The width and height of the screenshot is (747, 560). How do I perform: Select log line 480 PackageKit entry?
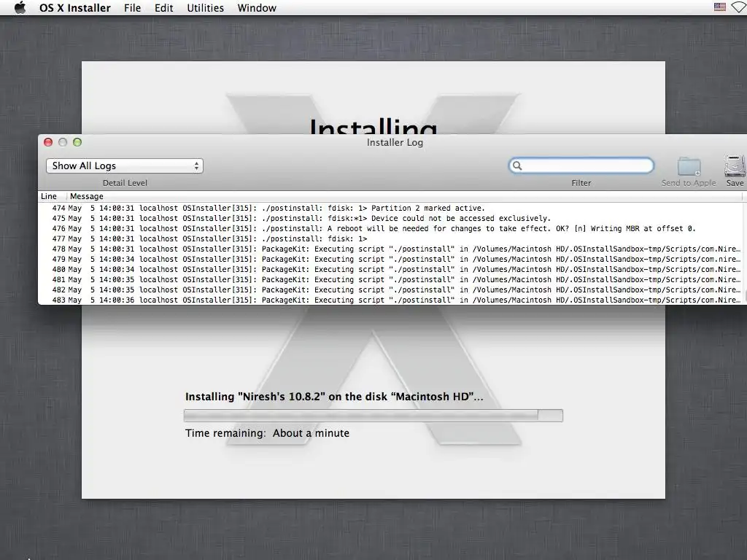(x=391, y=270)
